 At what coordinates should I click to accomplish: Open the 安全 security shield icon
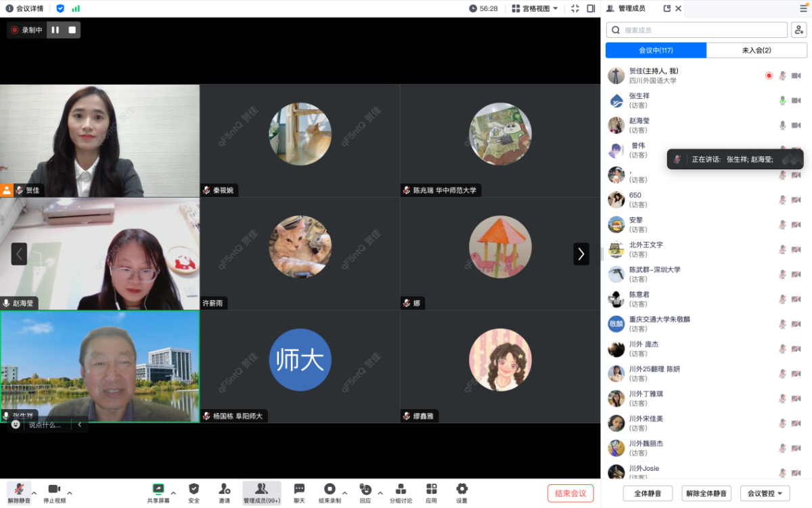(194, 489)
